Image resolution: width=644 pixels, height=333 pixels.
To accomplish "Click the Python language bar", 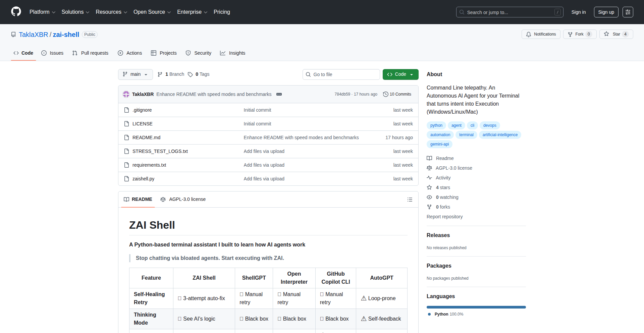I will coord(476,307).
